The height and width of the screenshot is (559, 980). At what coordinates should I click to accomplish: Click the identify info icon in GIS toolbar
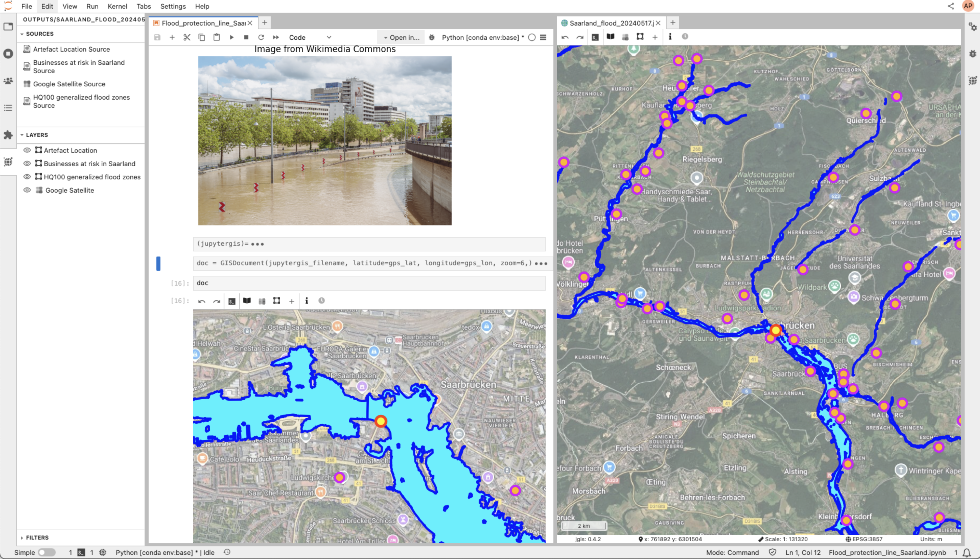pos(670,37)
